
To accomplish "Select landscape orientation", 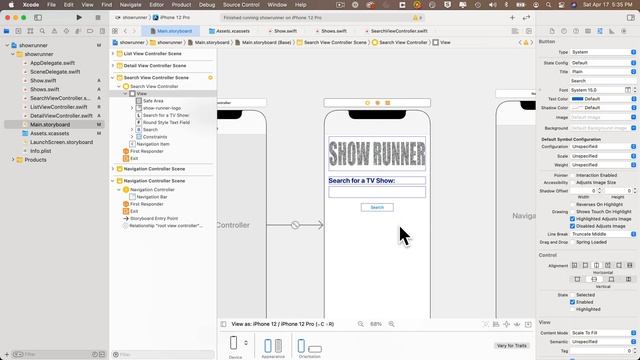I will [x=315, y=349].
